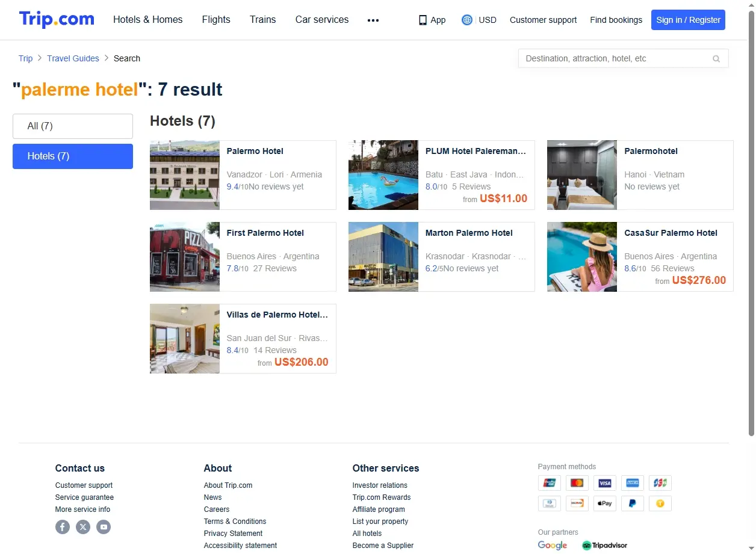Click the Google partner logo
756x554 pixels.
[553, 546]
